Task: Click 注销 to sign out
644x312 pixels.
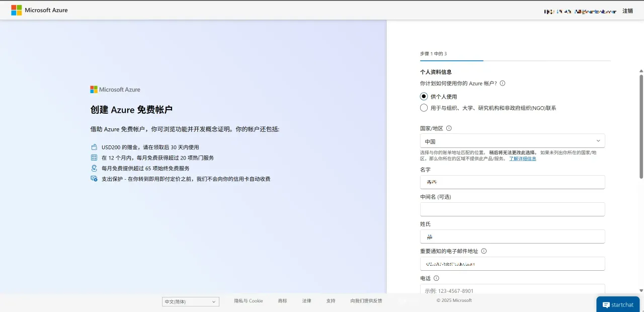Action: [627, 11]
